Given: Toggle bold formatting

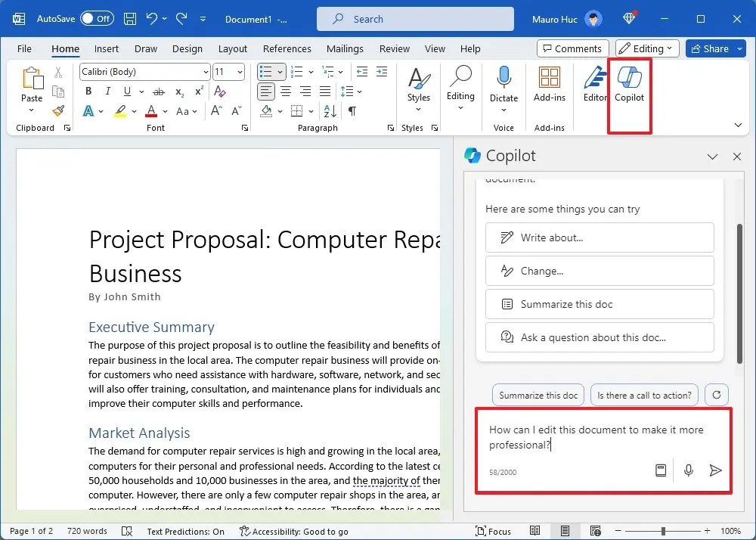Looking at the screenshot, I should pyautogui.click(x=88, y=91).
